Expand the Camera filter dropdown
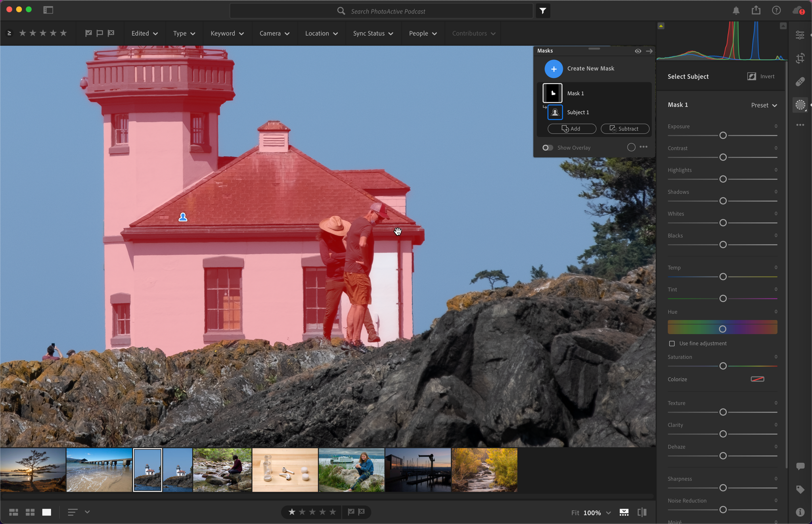This screenshot has width=812, height=524. (274, 34)
